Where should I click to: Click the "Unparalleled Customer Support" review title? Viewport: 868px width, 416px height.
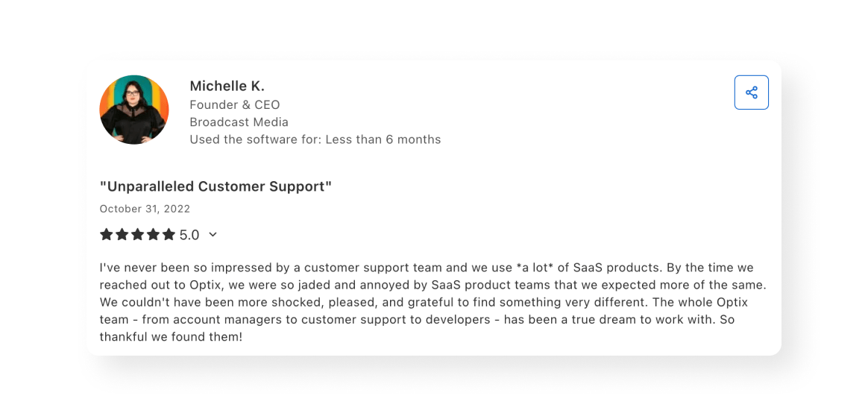(x=216, y=186)
